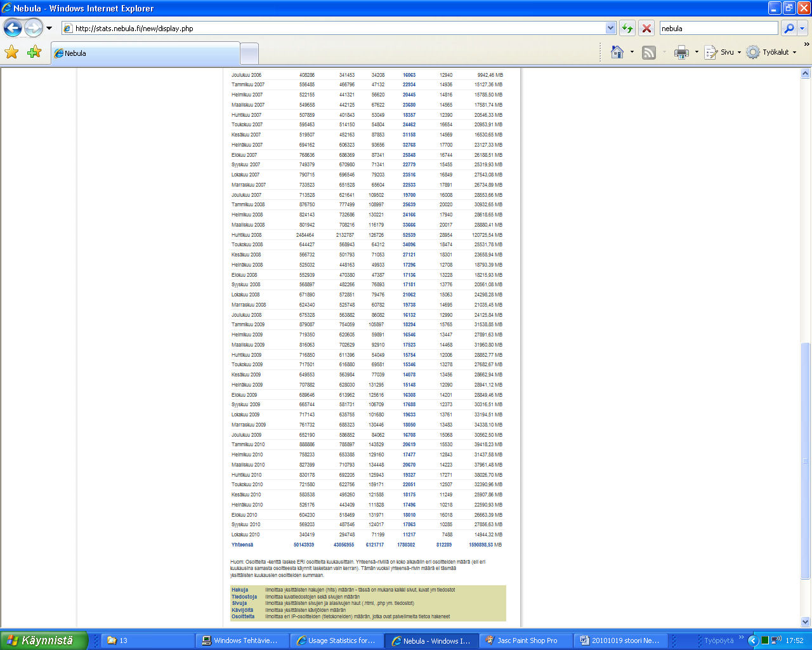Expand the address bar history dropdown
Viewport: 812px width, 650px height.
tap(610, 28)
